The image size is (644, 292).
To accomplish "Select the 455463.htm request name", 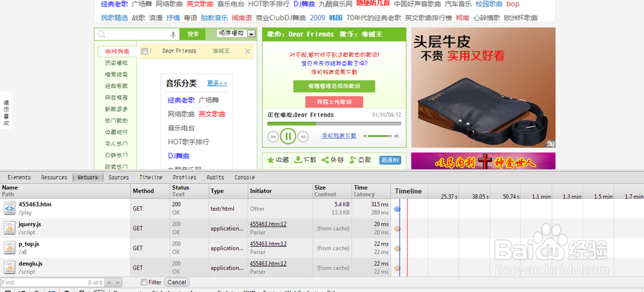I will coord(35,204).
